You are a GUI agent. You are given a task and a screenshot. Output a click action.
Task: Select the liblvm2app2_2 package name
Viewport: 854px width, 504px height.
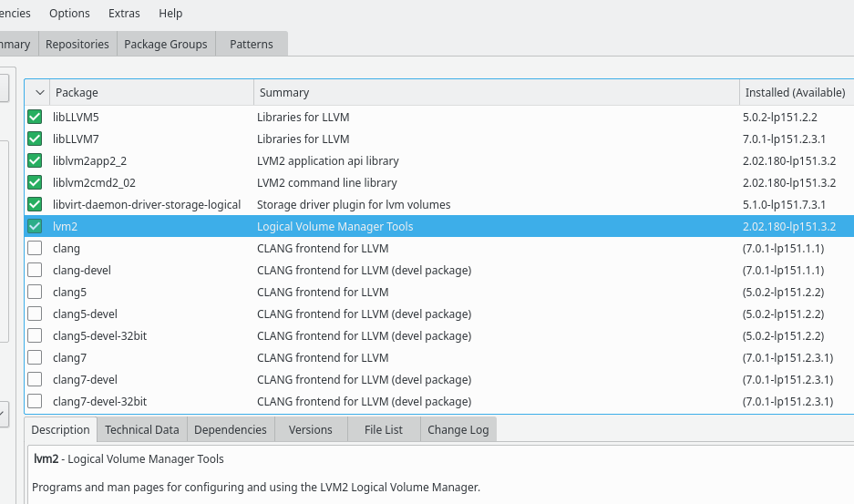pyautogui.click(x=89, y=160)
